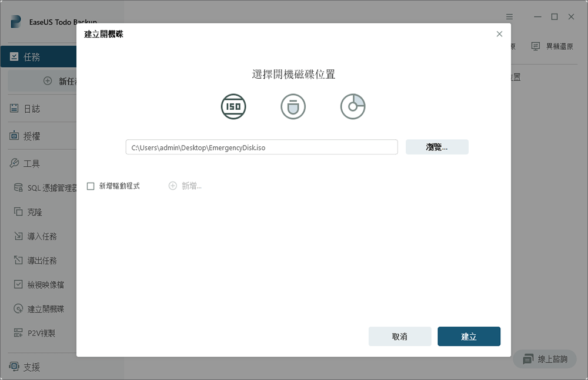Screen dimensions: 588x380
Task: Open the hamburger menu in title bar
Action: (x=509, y=16)
